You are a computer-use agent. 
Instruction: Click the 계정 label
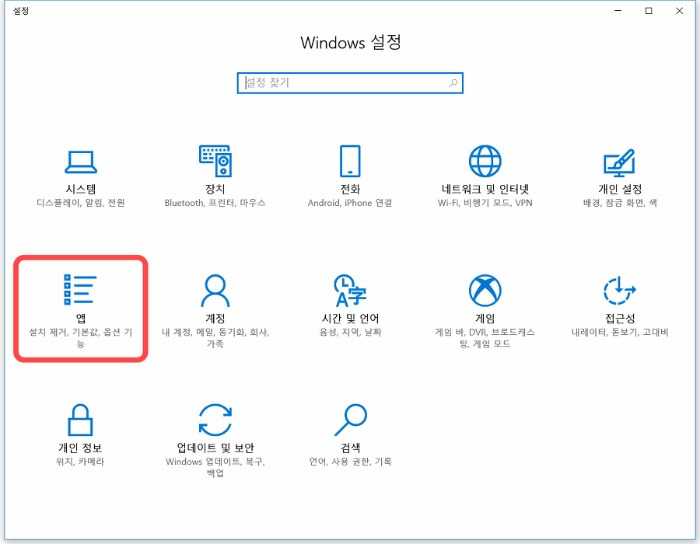(x=215, y=318)
